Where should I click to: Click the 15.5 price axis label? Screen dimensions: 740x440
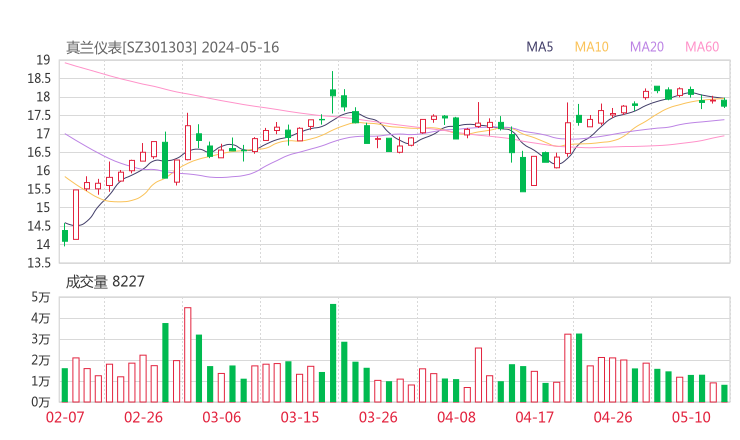pos(39,189)
